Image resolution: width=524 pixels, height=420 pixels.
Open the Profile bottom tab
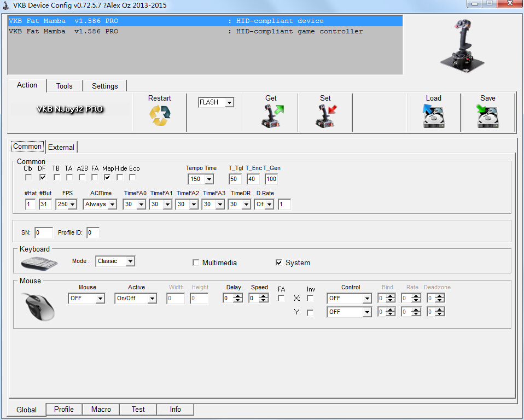[64, 409]
